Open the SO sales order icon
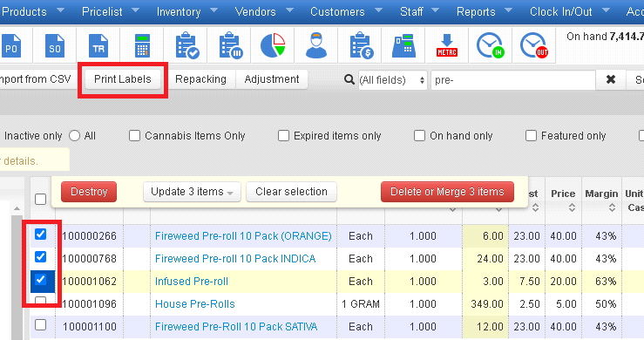The height and width of the screenshot is (340, 644). click(55, 45)
